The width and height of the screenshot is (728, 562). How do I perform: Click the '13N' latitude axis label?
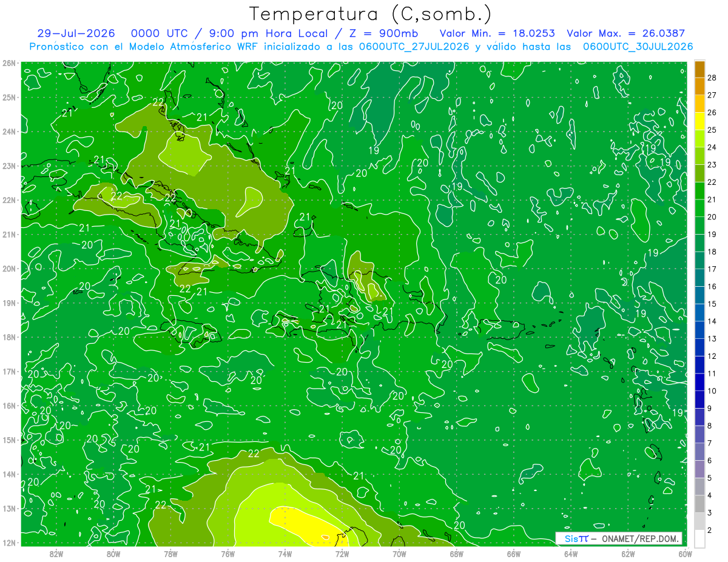tap(9, 509)
